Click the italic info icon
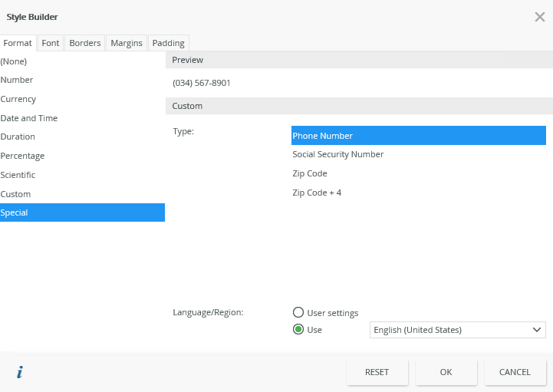This screenshot has width=553, height=392. [x=20, y=372]
